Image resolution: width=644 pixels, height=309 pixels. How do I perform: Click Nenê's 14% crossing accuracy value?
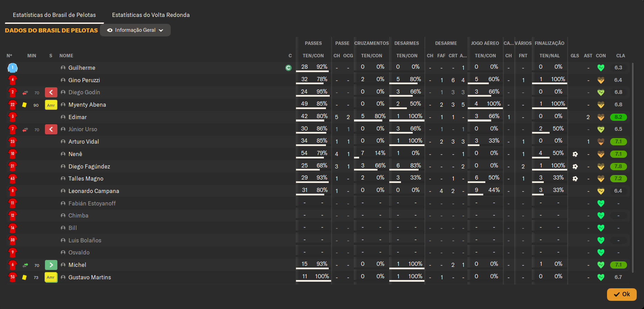coord(380,153)
